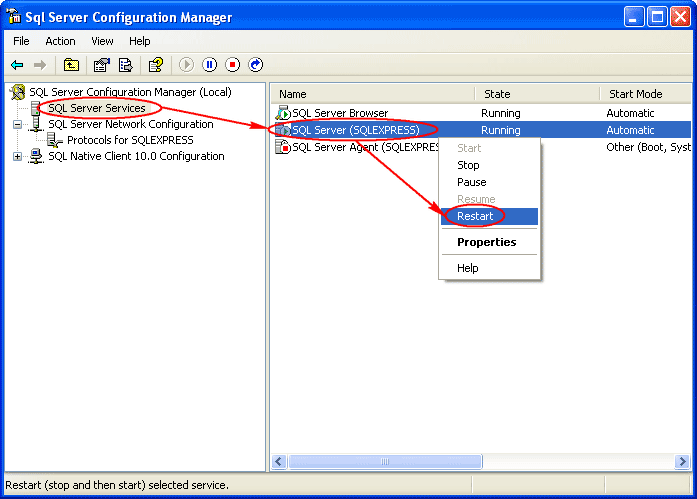Collapse SQL Server Network Configuration node

[17, 125]
